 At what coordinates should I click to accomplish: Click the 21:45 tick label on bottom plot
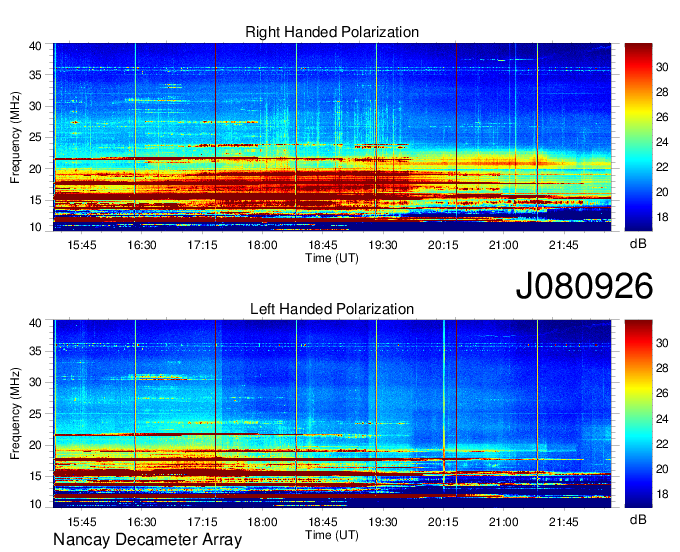click(564, 522)
